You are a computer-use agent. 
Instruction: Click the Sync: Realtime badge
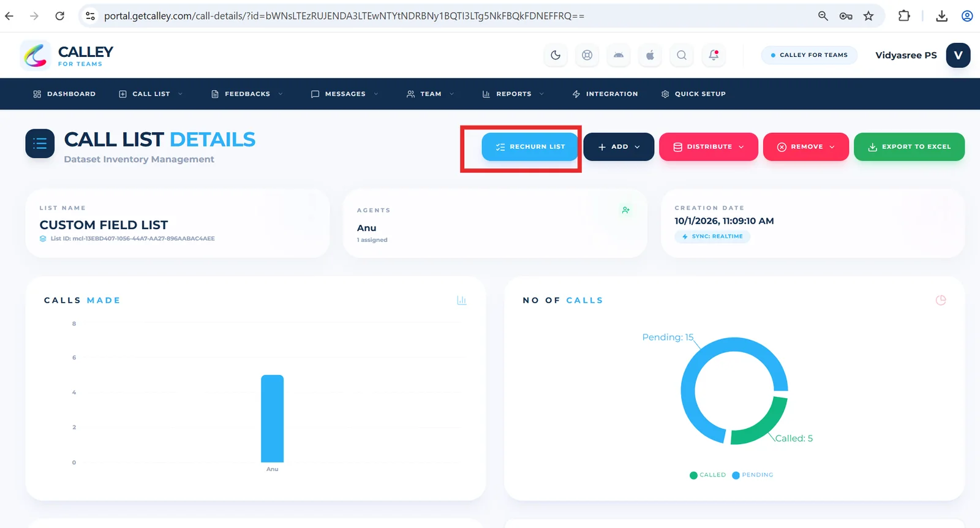coord(712,236)
